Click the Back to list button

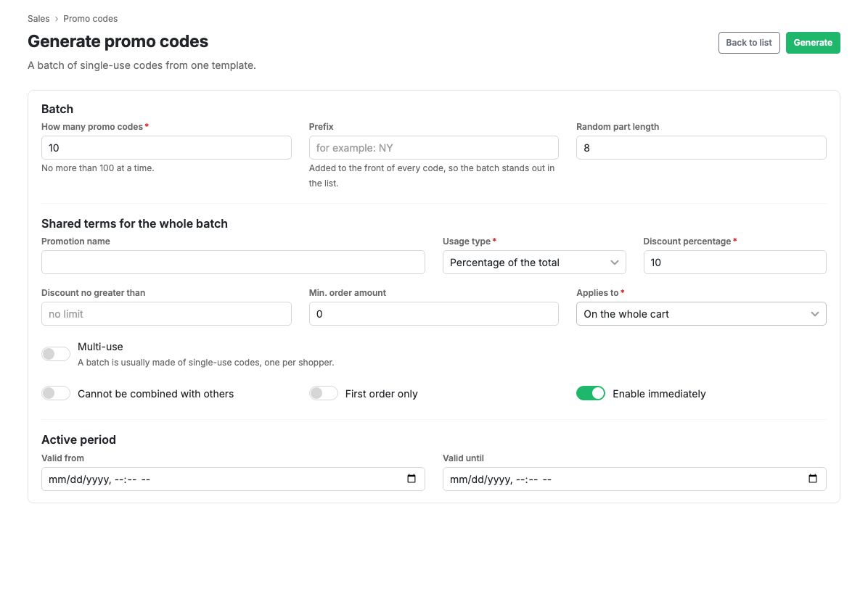click(x=749, y=43)
